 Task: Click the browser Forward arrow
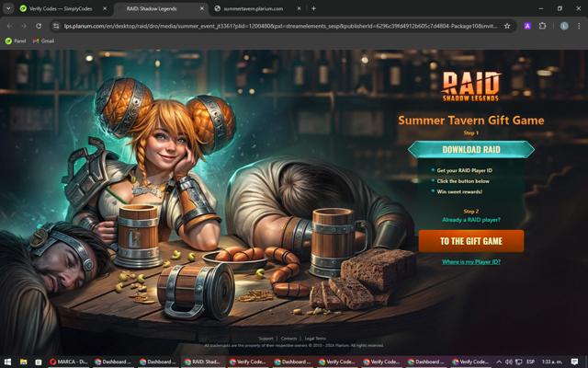pos(24,26)
